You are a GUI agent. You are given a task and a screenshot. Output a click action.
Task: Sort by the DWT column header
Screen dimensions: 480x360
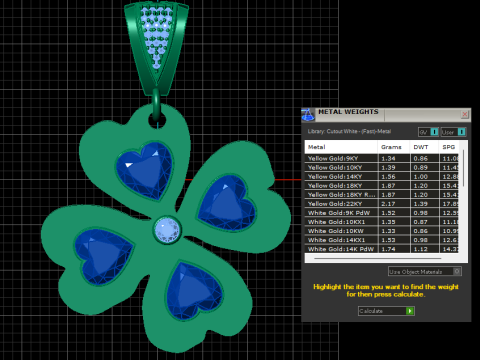424,147
